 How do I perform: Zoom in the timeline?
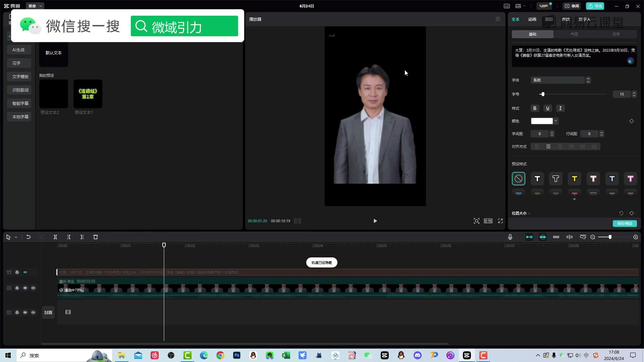point(636,237)
